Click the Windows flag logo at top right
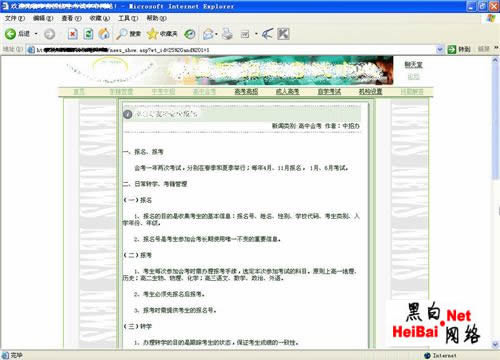 (x=491, y=18)
